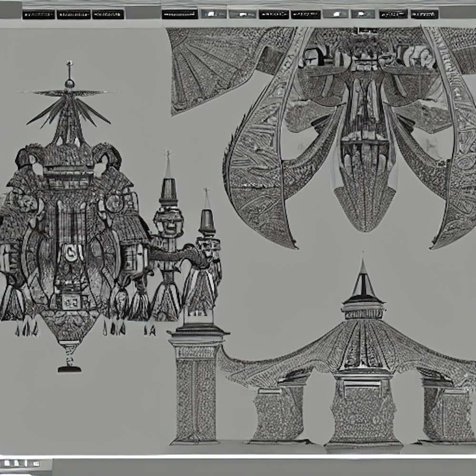Viewport: 476px width, 476px height.
Task: Click the fourth light gray toolbar icon
Action: pyautogui.click(x=363, y=14)
